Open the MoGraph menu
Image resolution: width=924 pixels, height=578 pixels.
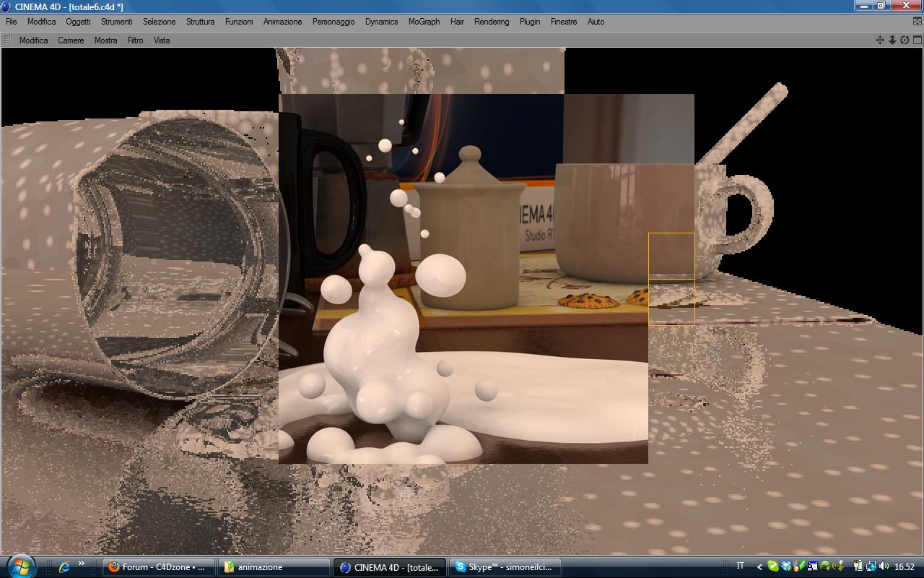tap(424, 22)
